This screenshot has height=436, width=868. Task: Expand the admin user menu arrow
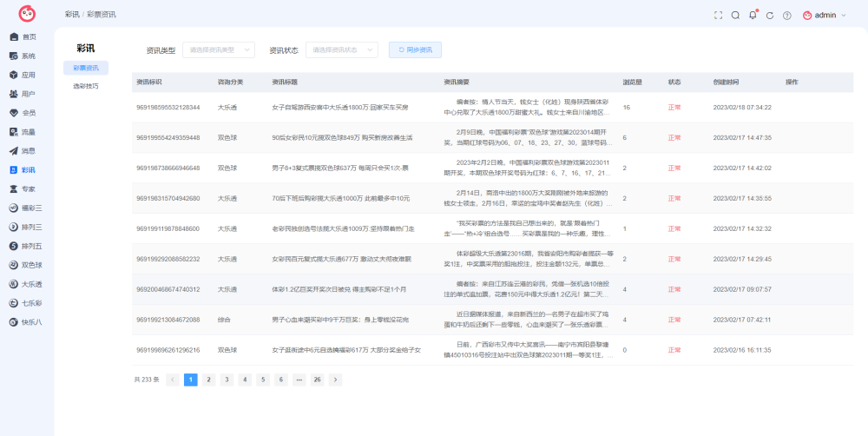point(844,16)
